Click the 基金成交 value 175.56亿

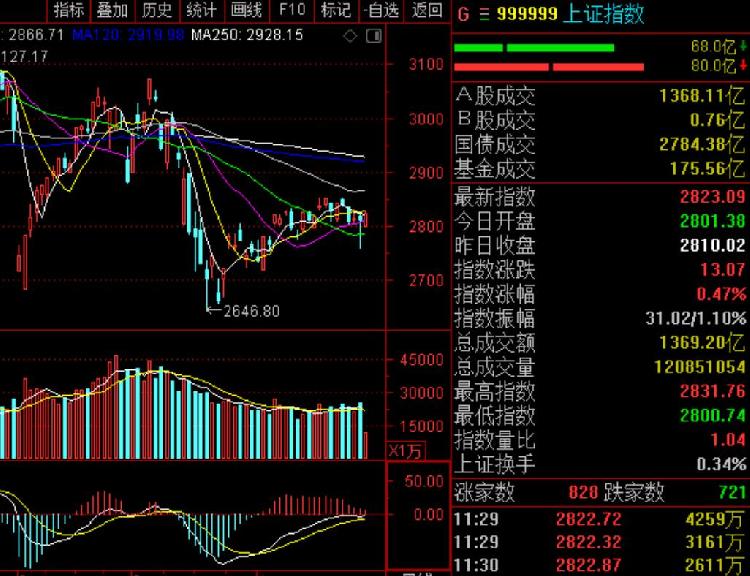click(x=707, y=168)
